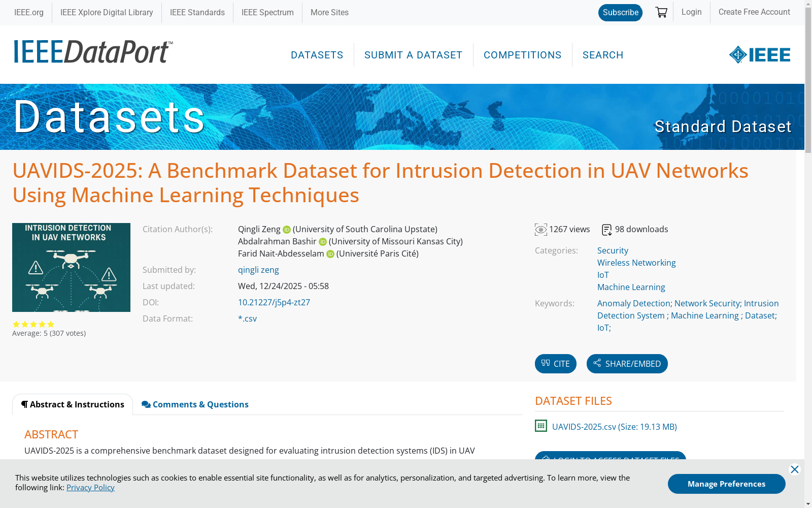812x508 pixels.
Task: Open the COMPETITIONS menu item
Action: (522, 55)
